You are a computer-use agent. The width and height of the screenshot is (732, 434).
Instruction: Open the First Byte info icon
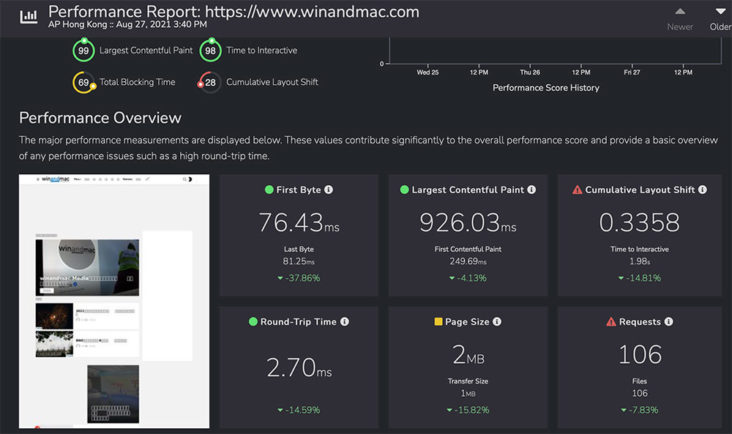click(329, 190)
